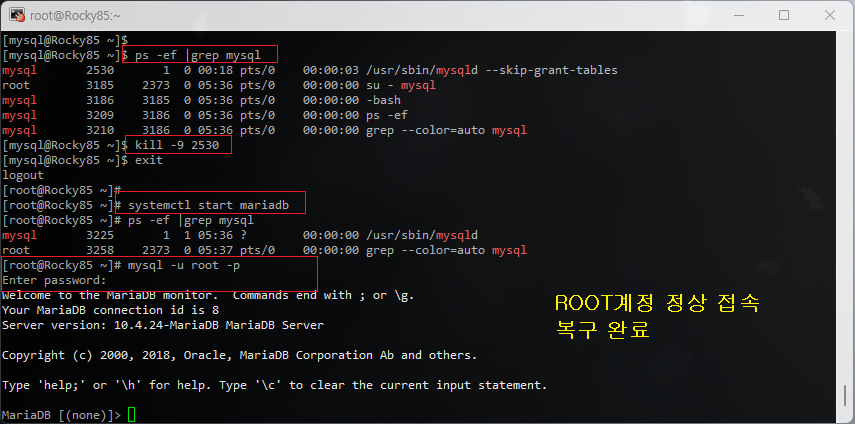855x424 pixels.
Task: Click the 'logout' line
Action: tap(23, 175)
